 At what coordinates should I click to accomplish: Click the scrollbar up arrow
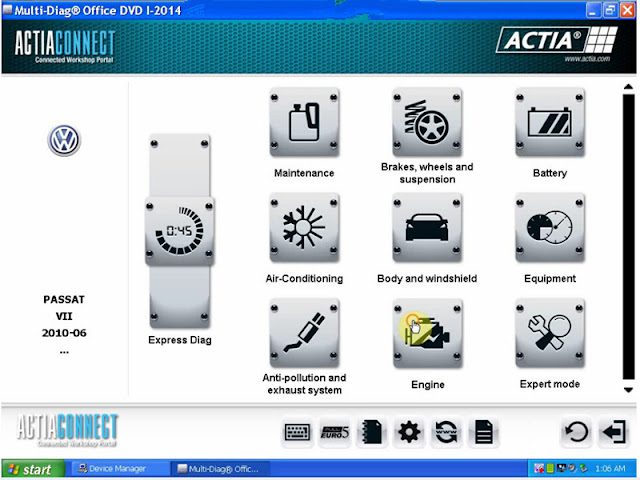629,87
